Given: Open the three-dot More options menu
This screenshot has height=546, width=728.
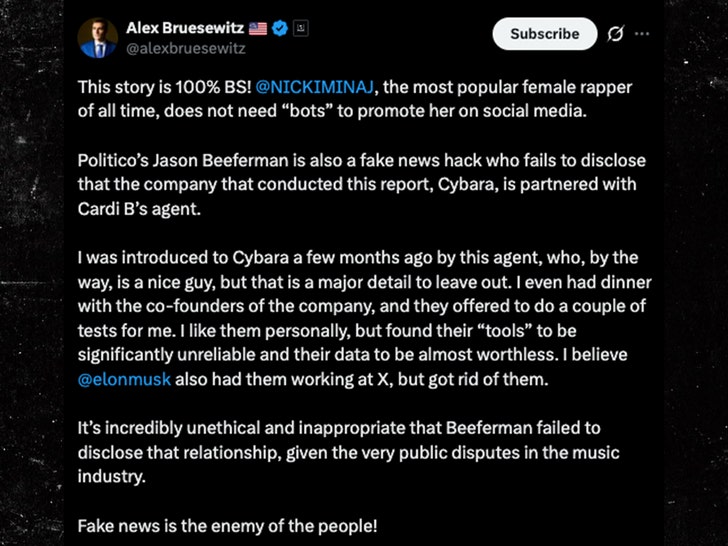Looking at the screenshot, I should [642, 34].
